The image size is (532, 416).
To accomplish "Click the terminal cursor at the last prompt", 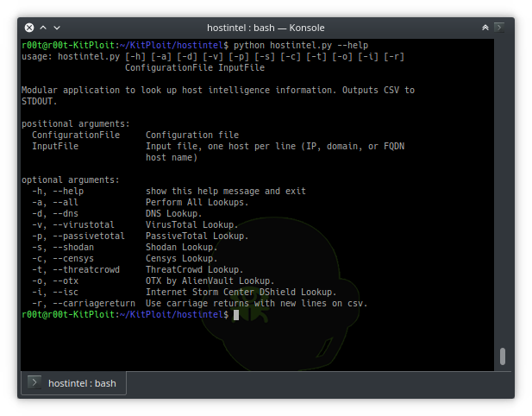I will [x=236, y=315].
